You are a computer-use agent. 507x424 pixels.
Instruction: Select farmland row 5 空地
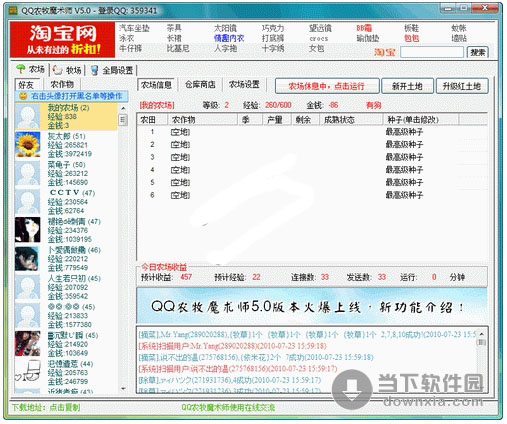pyautogui.click(x=180, y=182)
